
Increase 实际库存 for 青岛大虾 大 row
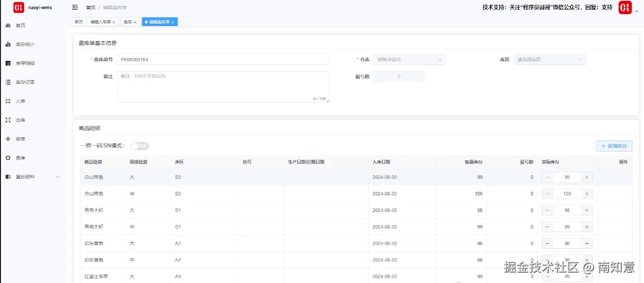tap(587, 210)
